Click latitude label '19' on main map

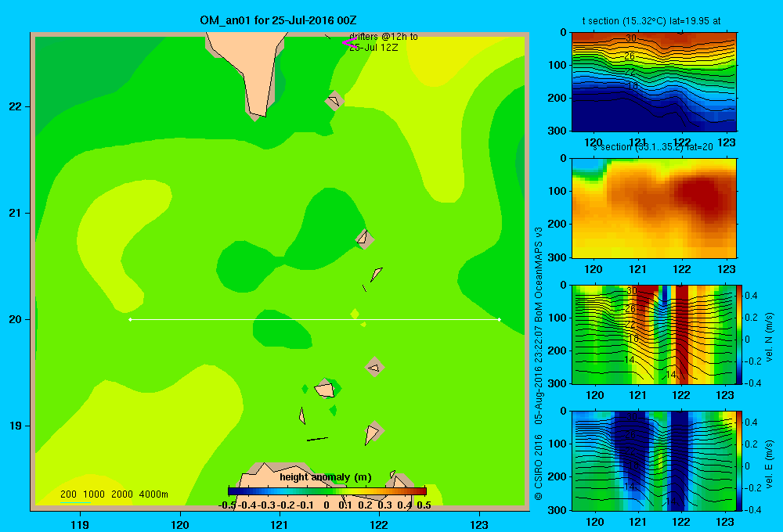15,426
